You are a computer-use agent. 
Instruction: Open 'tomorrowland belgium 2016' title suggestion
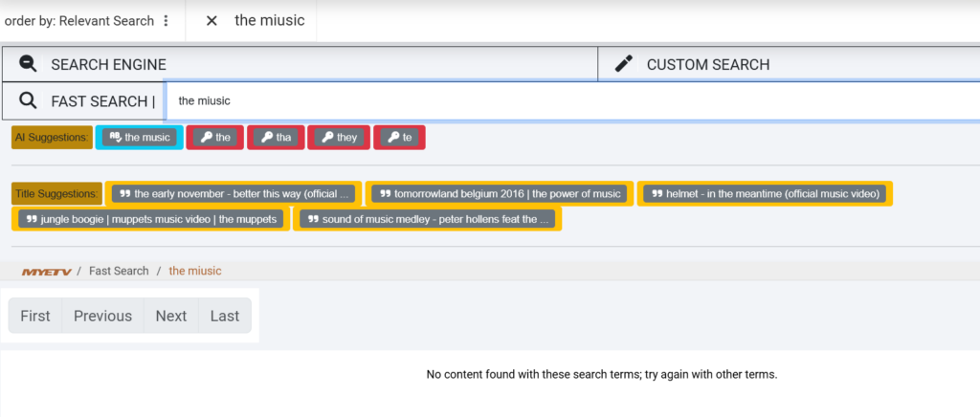pos(500,193)
